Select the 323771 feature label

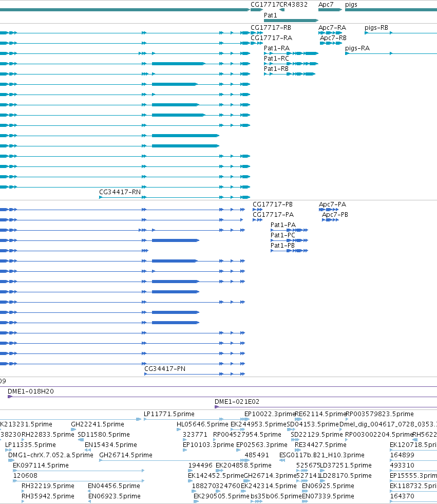click(195, 435)
